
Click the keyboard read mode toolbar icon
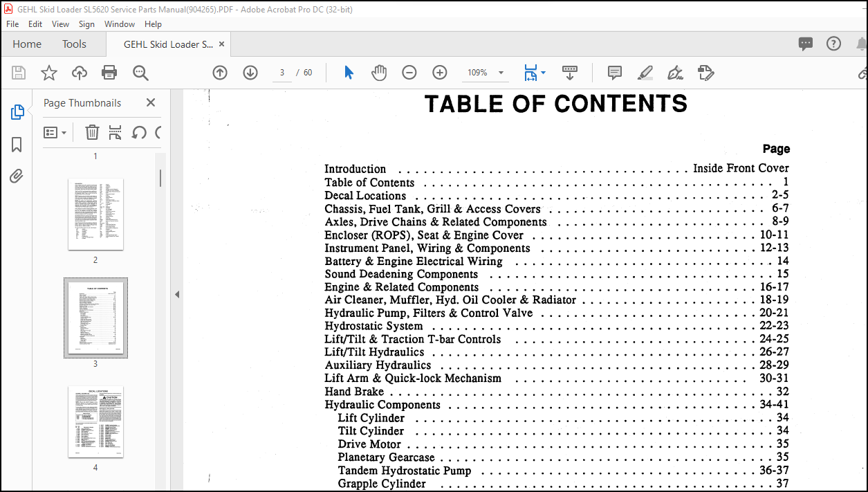[570, 73]
